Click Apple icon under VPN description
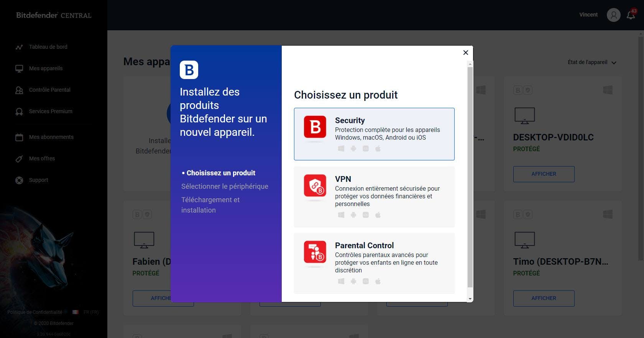Viewport: 644px width, 338px height. (x=378, y=215)
